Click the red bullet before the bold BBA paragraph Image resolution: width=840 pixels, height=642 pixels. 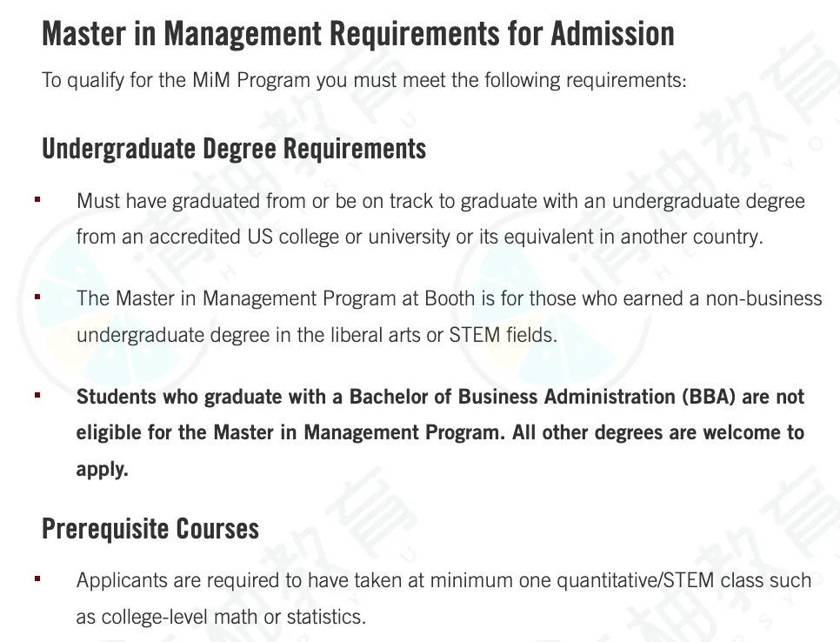click(37, 396)
